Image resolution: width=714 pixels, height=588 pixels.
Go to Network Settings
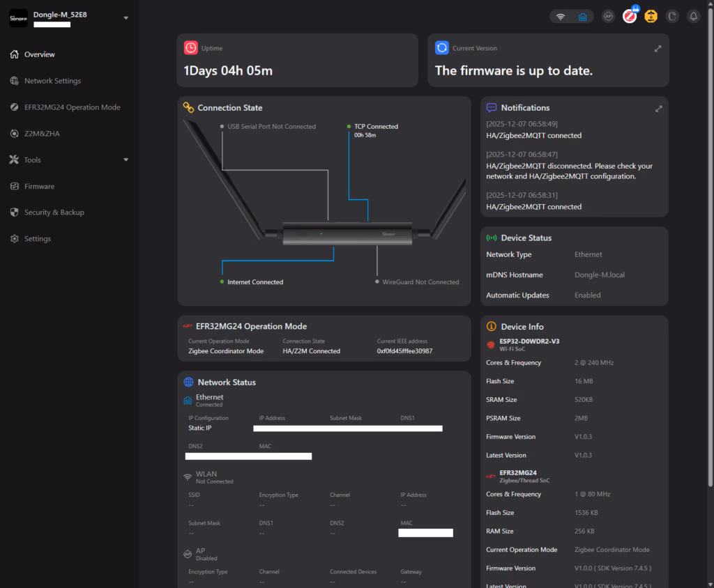point(52,81)
